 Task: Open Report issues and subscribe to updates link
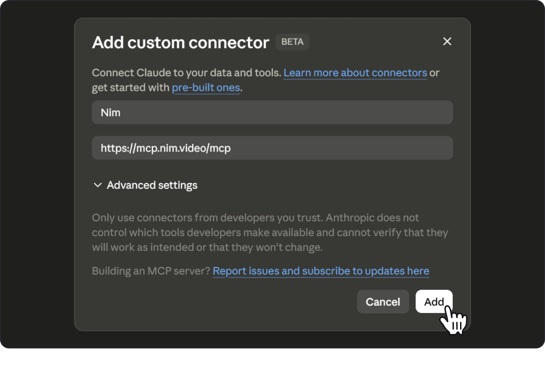[x=321, y=271]
